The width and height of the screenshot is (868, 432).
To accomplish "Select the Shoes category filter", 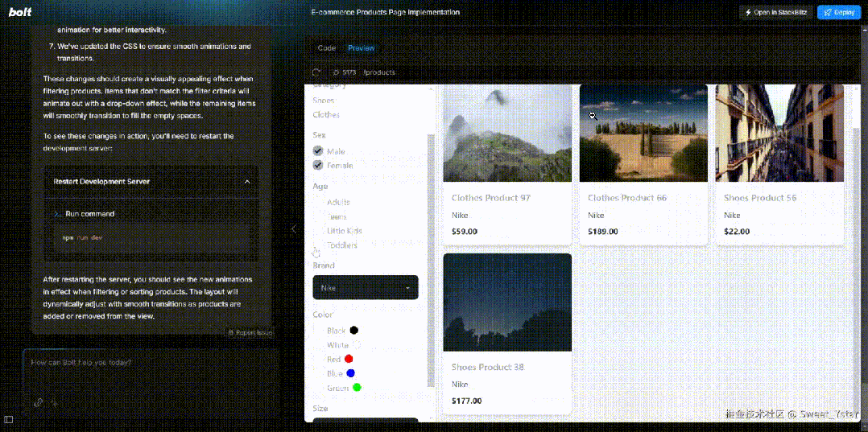I will click(324, 101).
